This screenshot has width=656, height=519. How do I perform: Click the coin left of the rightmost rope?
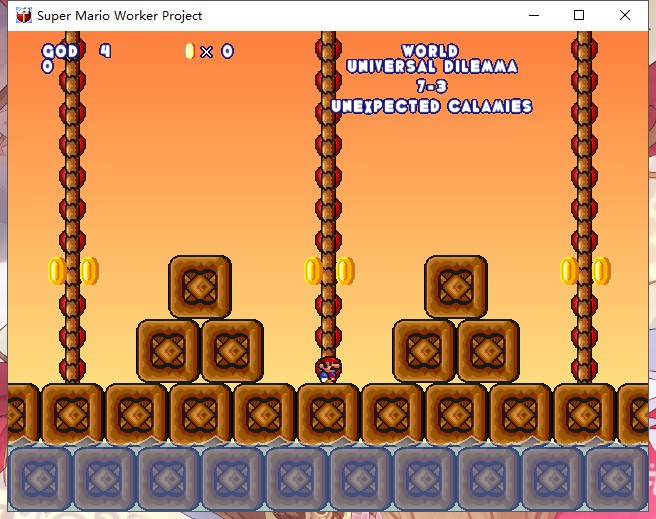569,271
